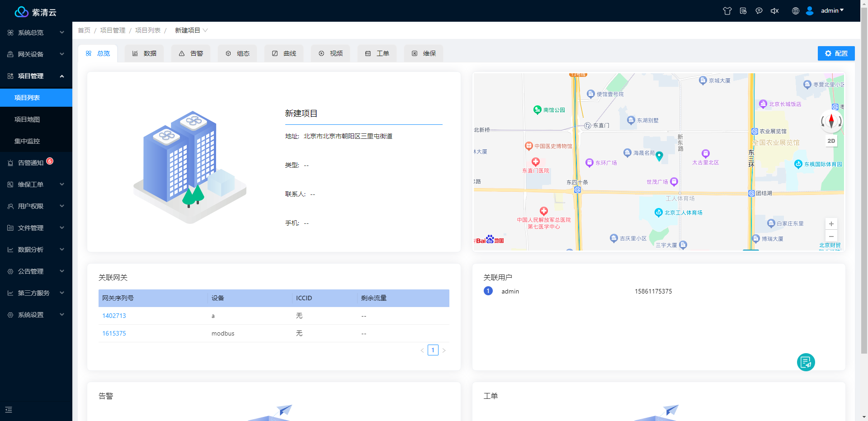Expand the 用户权限 sidebar menu
This screenshot has width=868, height=421.
click(36, 206)
